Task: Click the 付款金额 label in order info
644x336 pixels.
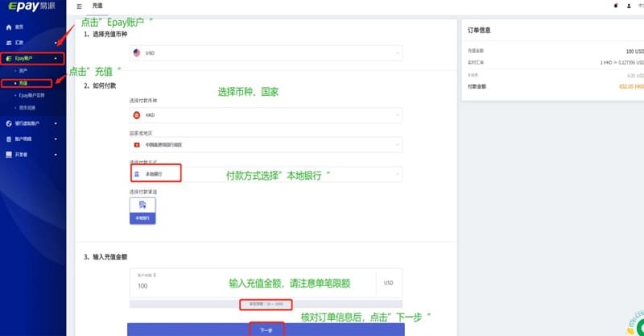Action: (477, 87)
